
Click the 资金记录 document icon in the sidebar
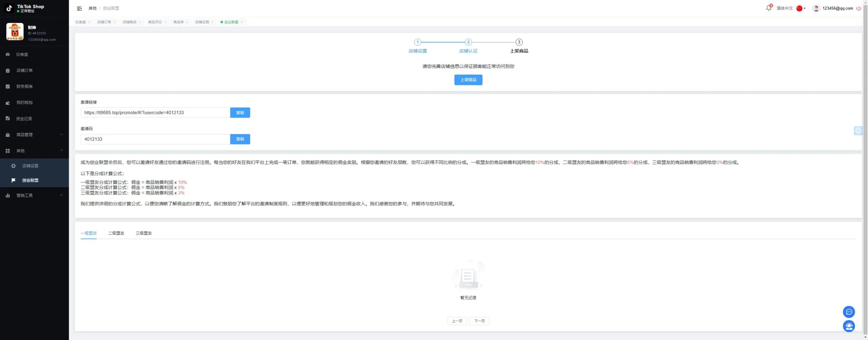pyautogui.click(x=8, y=119)
